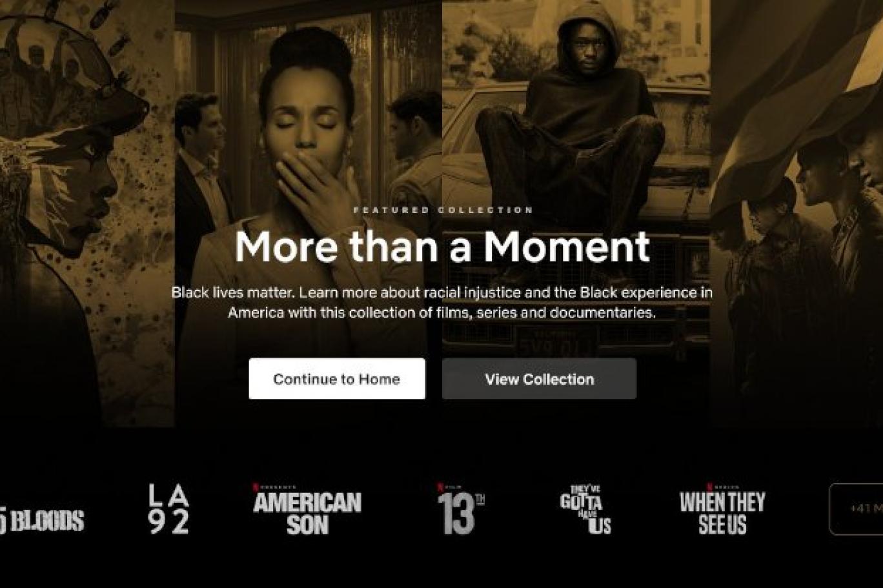Image resolution: width=883 pixels, height=588 pixels.
Task: Pick the When They See Us logo
Action: click(722, 509)
